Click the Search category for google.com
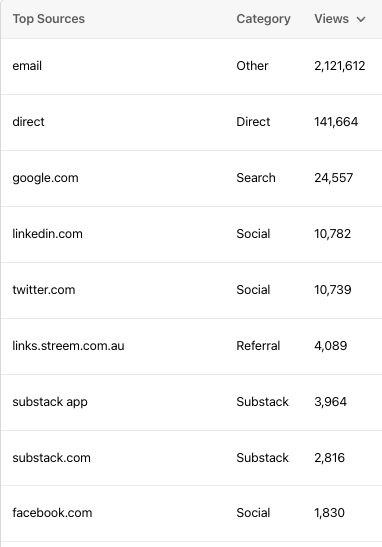The height and width of the screenshot is (547, 382). point(256,178)
